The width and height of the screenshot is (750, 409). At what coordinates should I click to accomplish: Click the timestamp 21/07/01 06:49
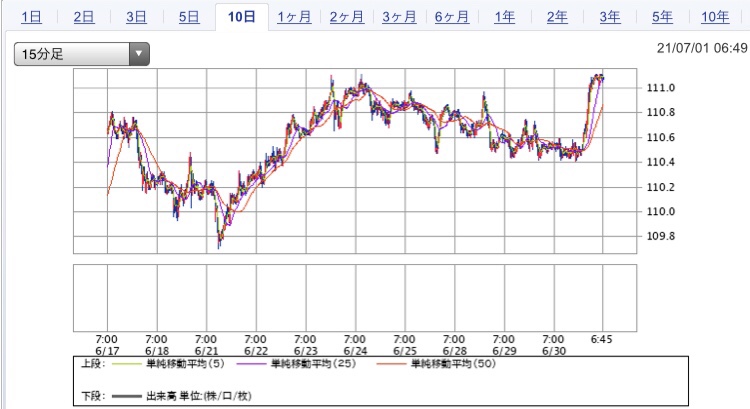[x=702, y=48]
